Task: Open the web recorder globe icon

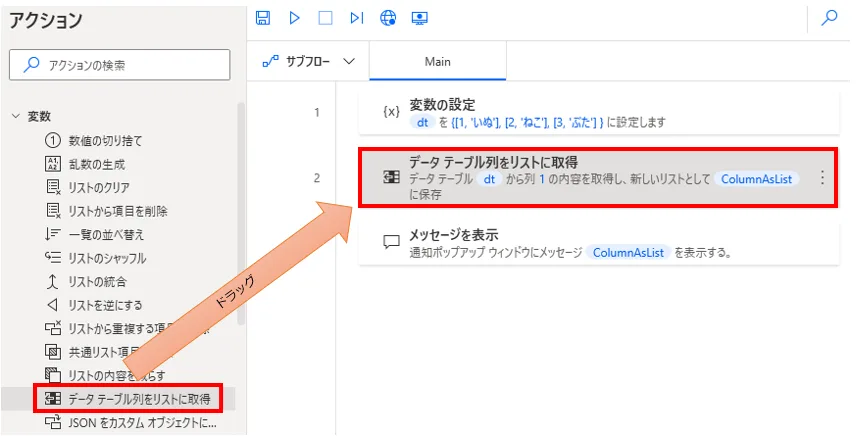Action: coord(388,17)
